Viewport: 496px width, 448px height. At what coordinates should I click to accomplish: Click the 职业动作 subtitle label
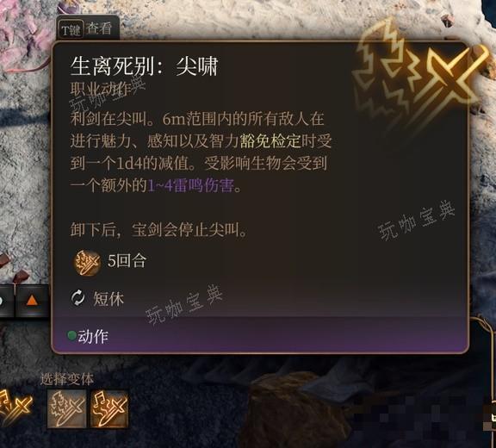(99, 90)
